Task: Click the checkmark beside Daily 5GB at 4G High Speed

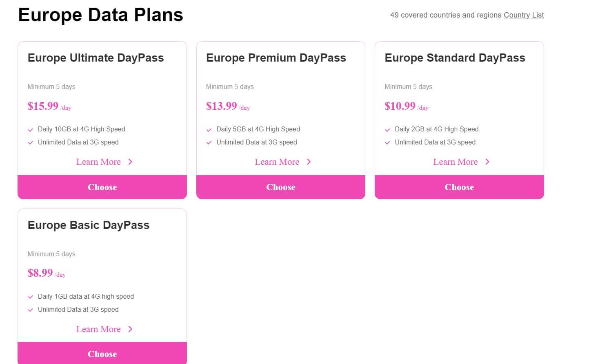Action: [209, 129]
